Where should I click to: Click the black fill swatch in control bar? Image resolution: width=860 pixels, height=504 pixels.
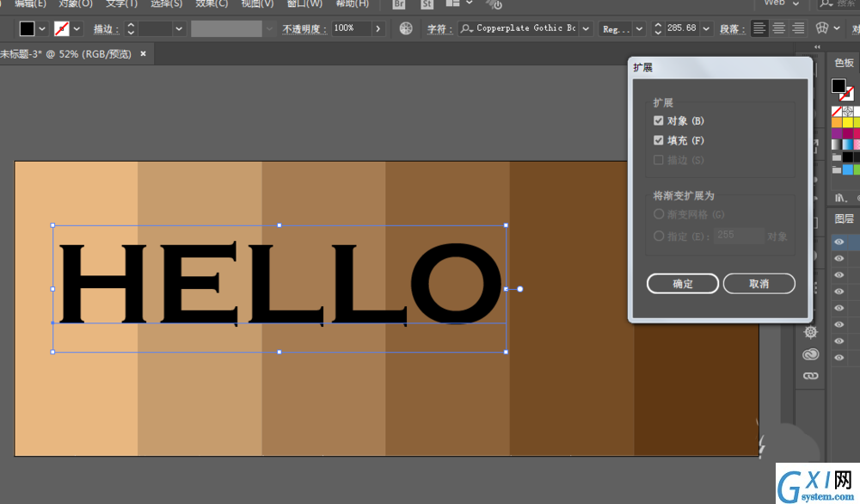(27, 28)
